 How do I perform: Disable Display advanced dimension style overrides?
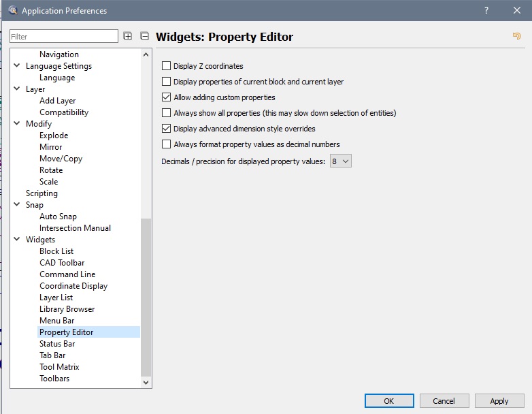(x=167, y=129)
